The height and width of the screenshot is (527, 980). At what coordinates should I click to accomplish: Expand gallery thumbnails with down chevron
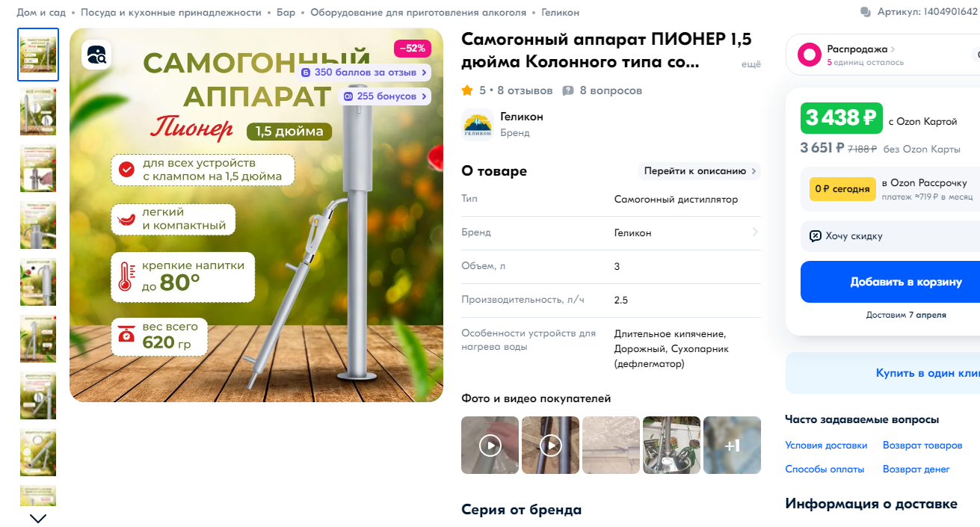tap(38, 518)
